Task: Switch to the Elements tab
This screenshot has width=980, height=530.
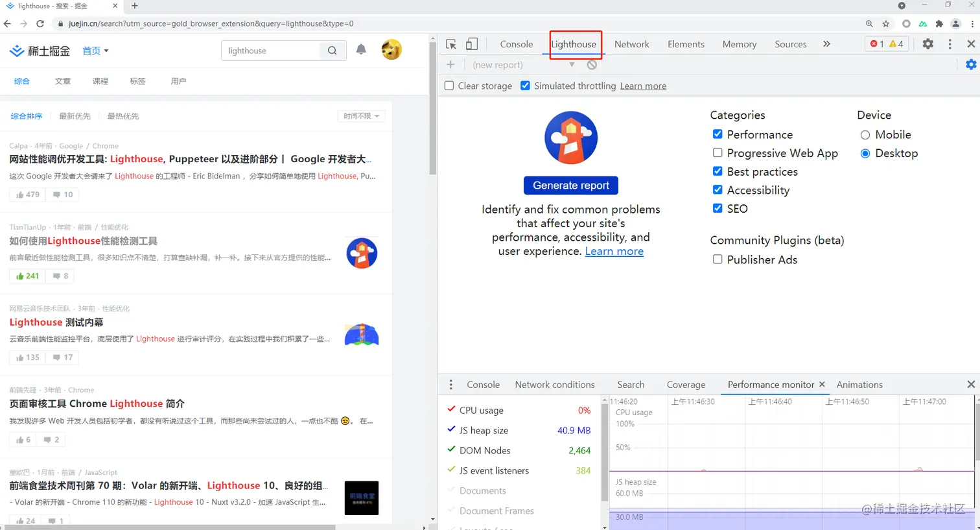Action: coord(686,44)
